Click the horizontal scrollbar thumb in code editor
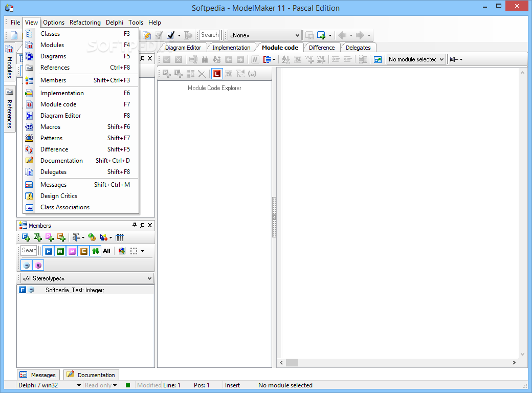 [x=292, y=362]
